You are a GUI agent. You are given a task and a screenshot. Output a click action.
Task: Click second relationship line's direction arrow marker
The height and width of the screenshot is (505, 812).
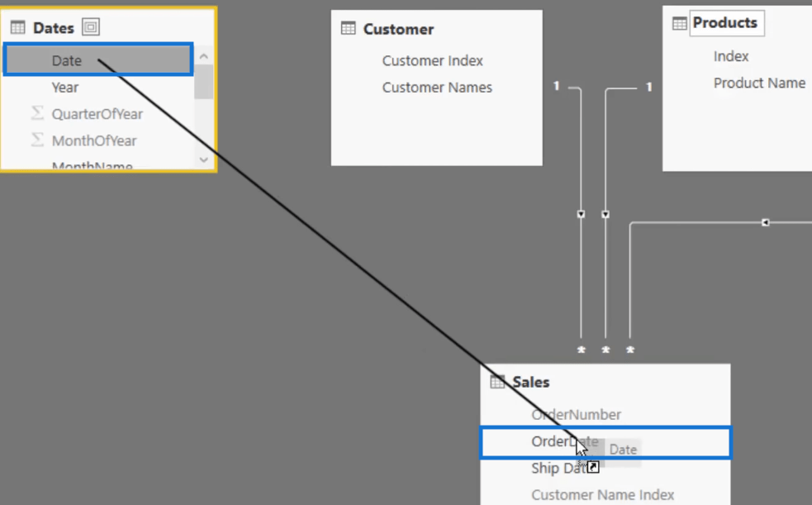(x=605, y=214)
